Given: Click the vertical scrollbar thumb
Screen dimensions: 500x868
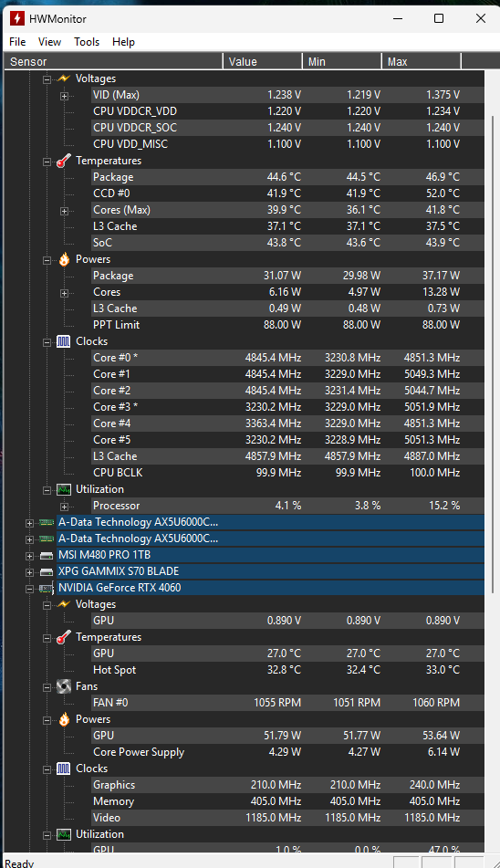Looking at the screenshot, I should coord(492,354).
